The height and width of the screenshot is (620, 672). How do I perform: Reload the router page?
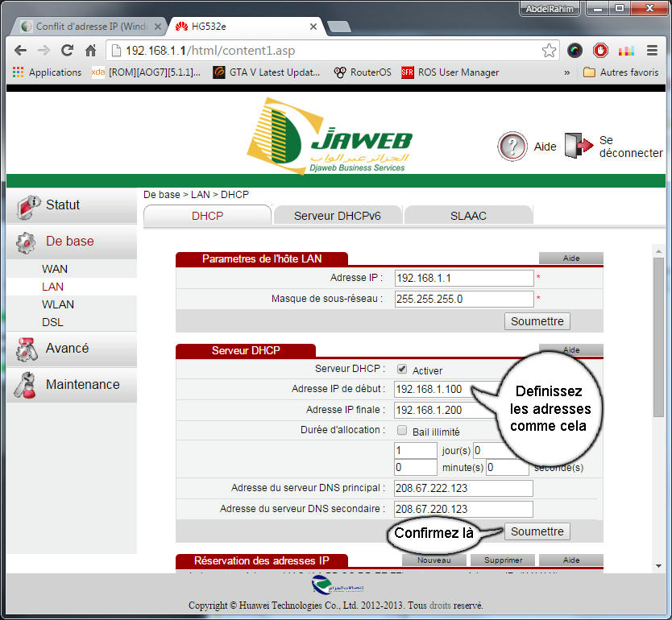click(67, 51)
